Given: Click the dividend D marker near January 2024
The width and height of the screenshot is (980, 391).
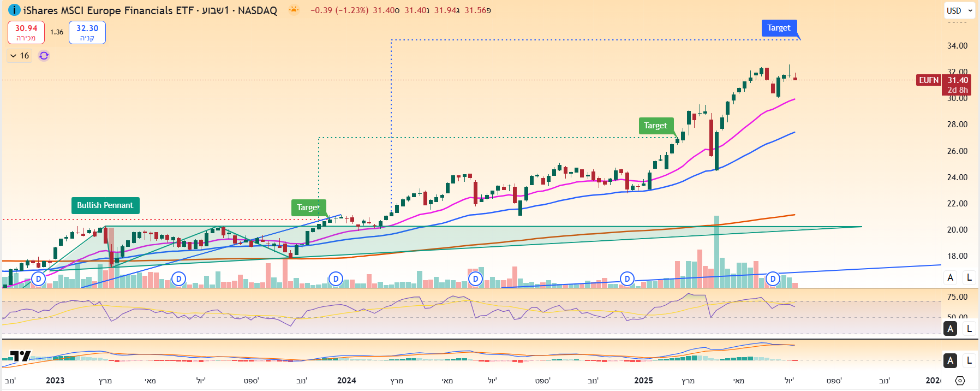Looking at the screenshot, I should coord(336,279).
